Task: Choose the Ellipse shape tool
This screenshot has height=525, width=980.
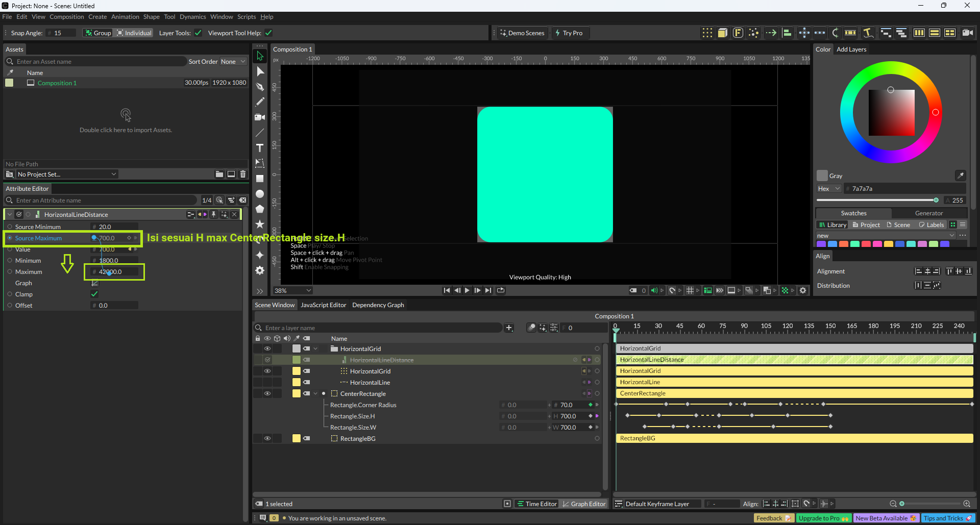Action: click(x=260, y=194)
